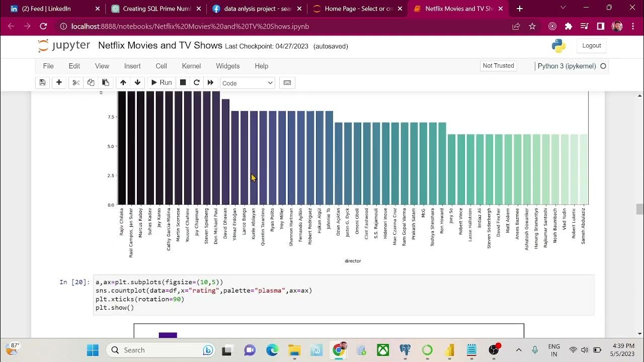Click the kernel idle circle indicator
Viewport: 644px width, 362px height.
(603, 66)
